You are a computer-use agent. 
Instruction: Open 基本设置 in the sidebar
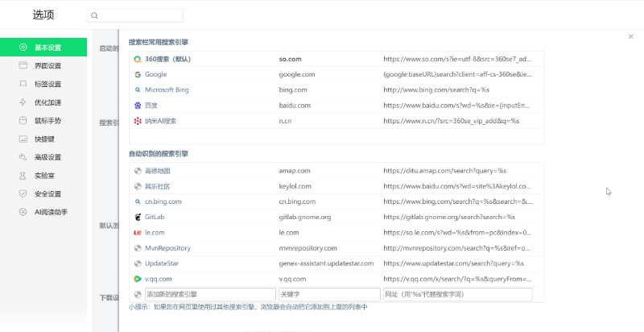43,48
